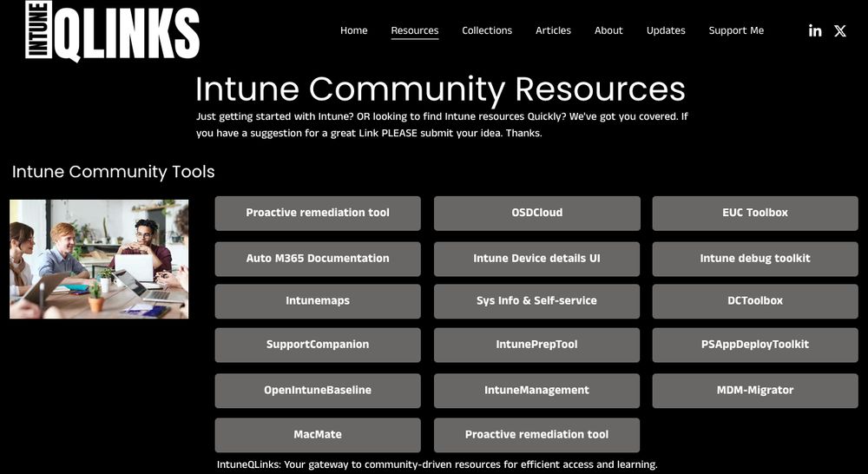Open the DCToolbox button
Viewport: 868px width, 474px height.
(755, 301)
